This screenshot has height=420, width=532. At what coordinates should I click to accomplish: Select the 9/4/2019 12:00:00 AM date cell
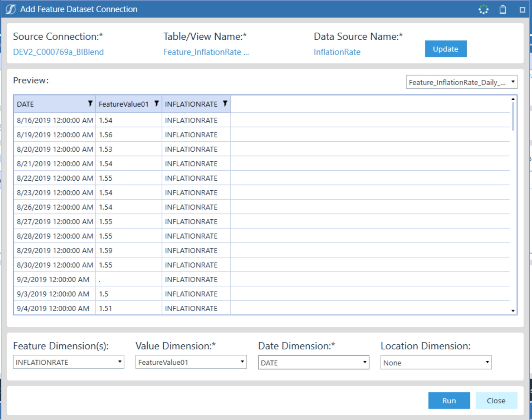(x=55, y=308)
